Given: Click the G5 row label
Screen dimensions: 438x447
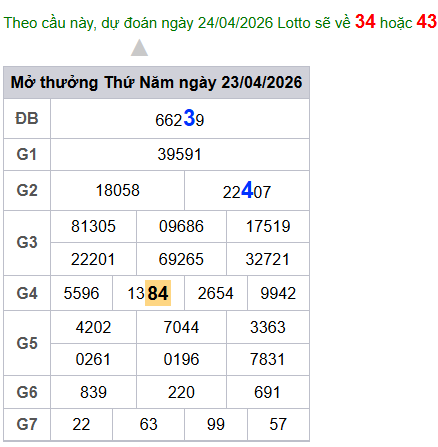Looking at the screenshot, I should (x=27, y=343).
